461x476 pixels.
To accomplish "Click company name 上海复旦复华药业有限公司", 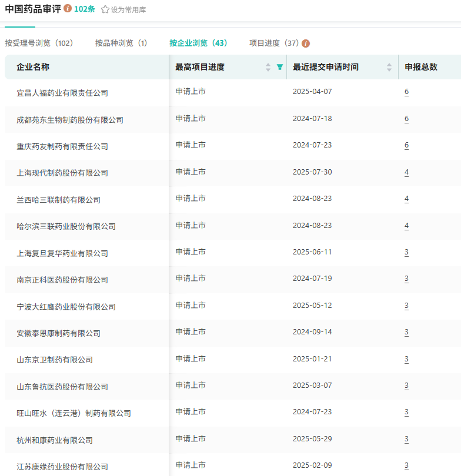I will pyautogui.click(x=62, y=253).
